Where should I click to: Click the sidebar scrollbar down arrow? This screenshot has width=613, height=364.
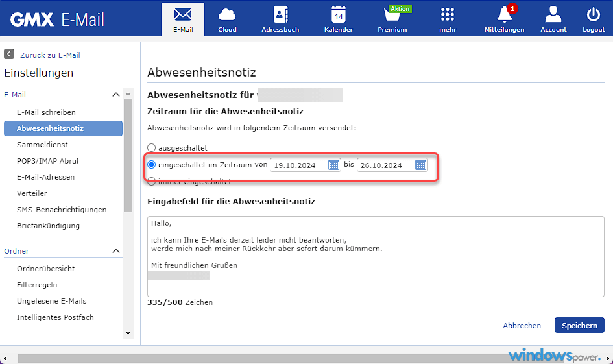(128, 333)
